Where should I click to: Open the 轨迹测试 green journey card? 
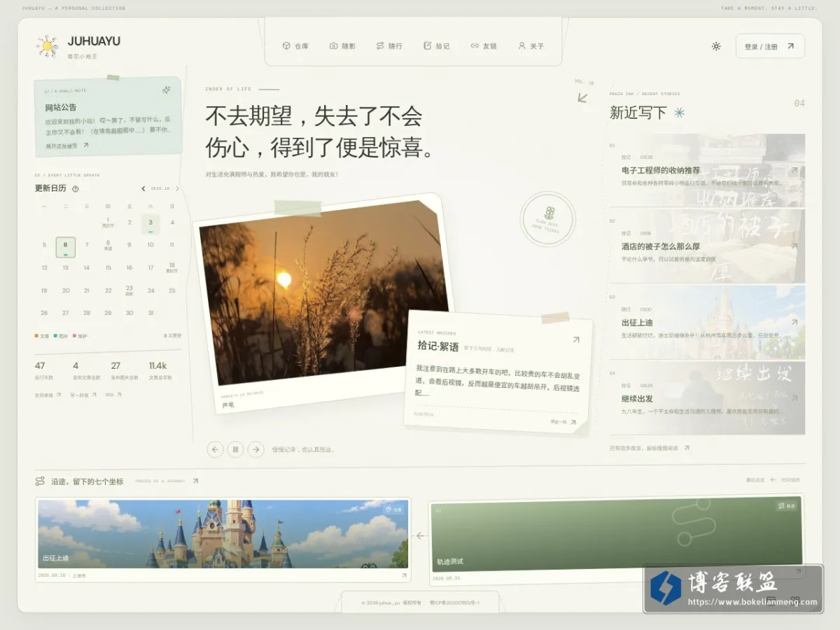[x=617, y=539]
